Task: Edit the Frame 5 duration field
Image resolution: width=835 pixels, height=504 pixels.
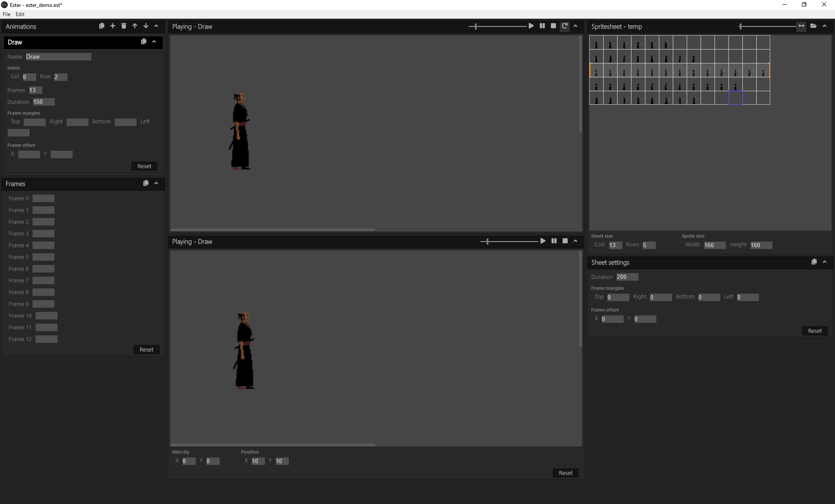Action: pyautogui.click(x=43, y=257)
